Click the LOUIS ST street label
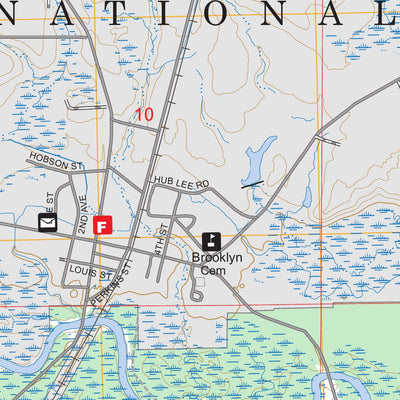The width and height of the screenshot is (400, 400). tap(91, 272)
